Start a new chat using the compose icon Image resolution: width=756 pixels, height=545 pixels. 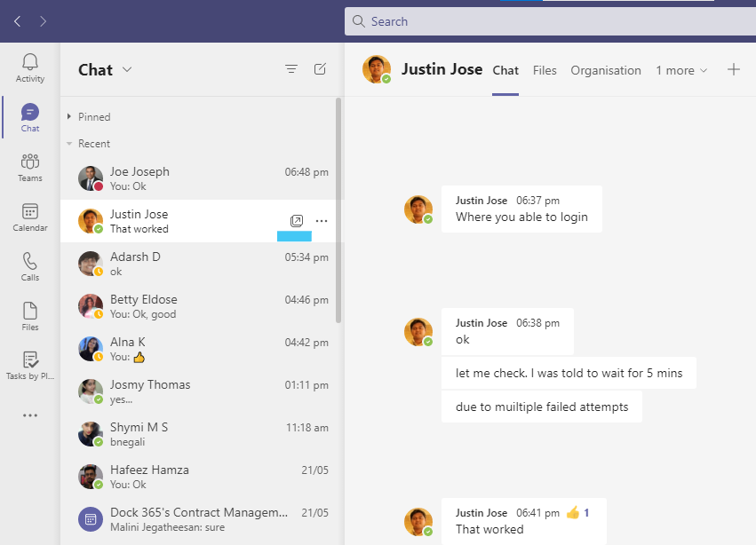tap(320, 68)
